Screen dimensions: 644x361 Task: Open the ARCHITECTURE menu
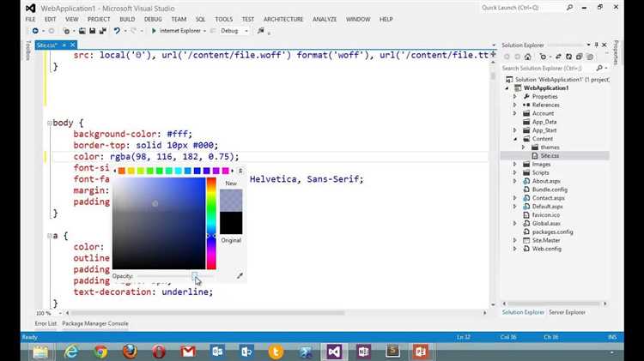[x=283, y=19]
